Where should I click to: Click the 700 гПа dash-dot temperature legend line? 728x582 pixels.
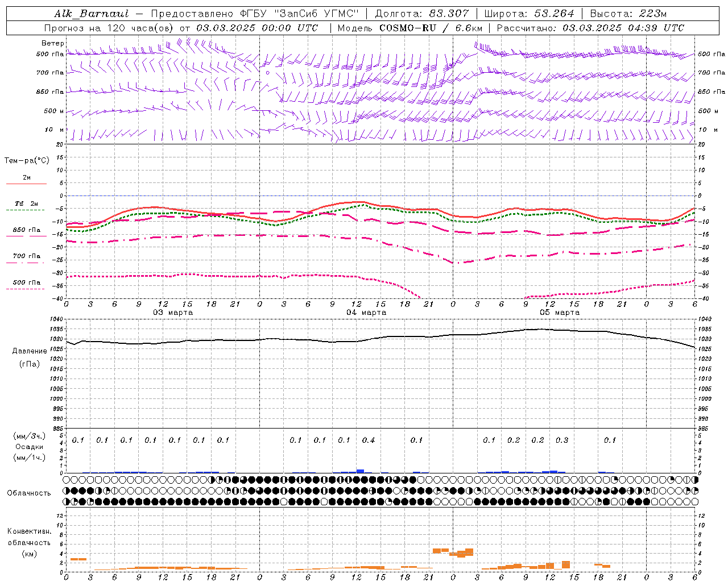click(26, 263)
